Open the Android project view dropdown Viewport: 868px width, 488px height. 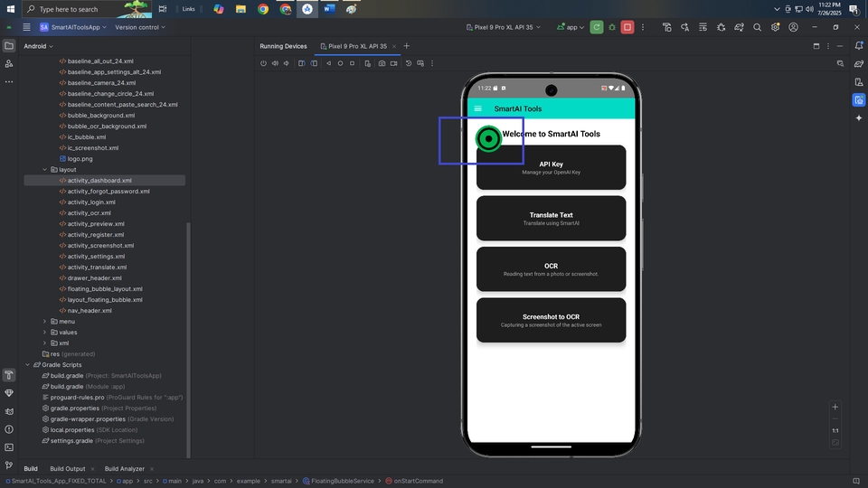[38, 46]
